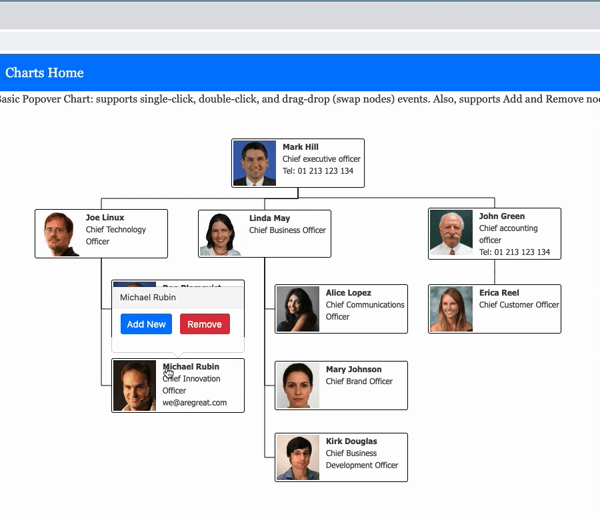Select Mary Johnson's photo thumbnail

coord(298,385)
